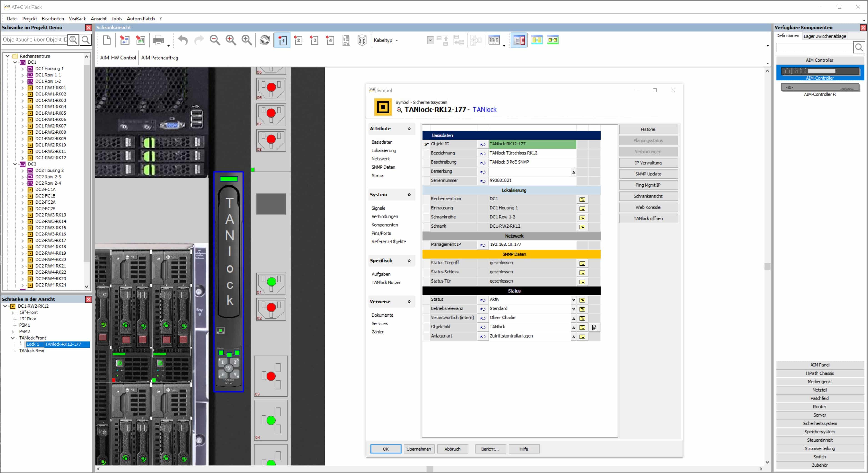
Task: Click reset icon next to Management IP
Action: click(x=483, y=245)
